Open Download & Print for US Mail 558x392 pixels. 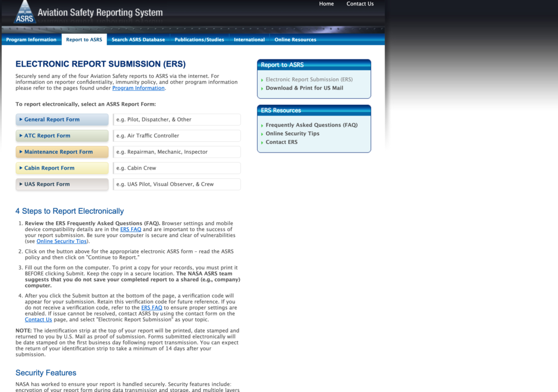[304, 88]
